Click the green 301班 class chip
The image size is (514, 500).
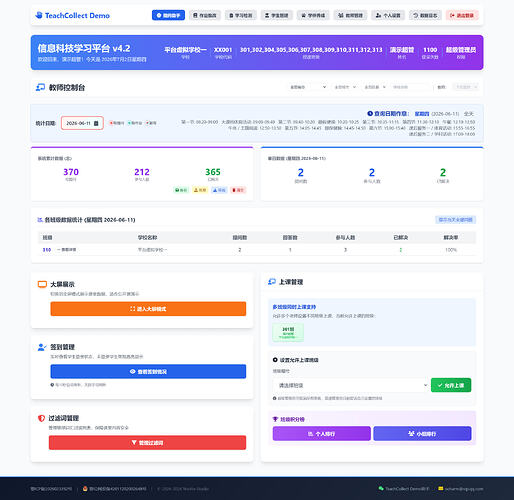click(288, 332)
